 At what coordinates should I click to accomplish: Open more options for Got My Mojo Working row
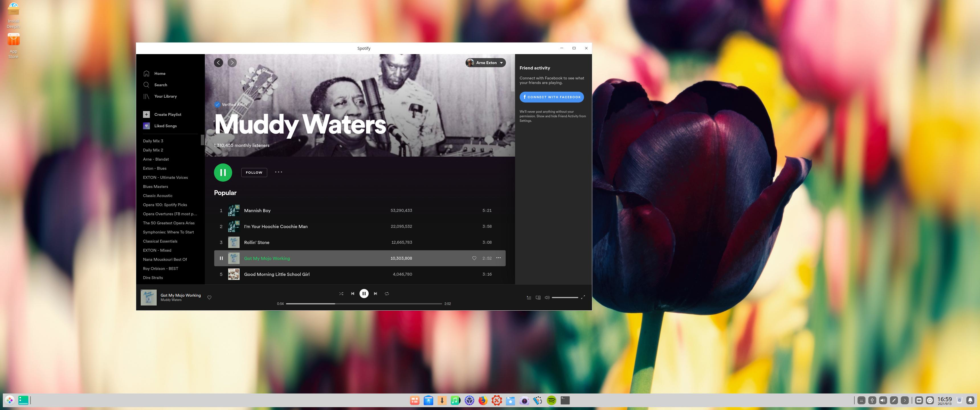[498, 258]
